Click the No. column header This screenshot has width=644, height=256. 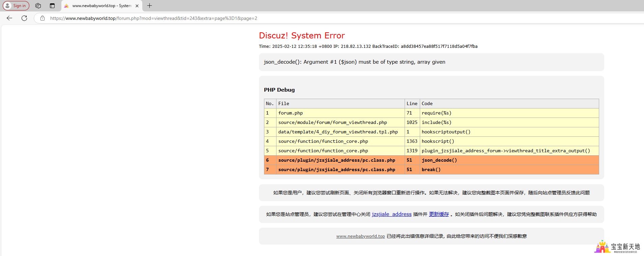[x=270, y=103]
